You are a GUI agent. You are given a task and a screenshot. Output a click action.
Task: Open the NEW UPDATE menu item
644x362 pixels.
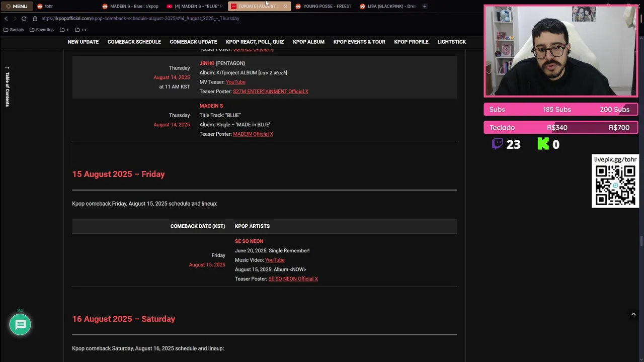coord(83,42)
